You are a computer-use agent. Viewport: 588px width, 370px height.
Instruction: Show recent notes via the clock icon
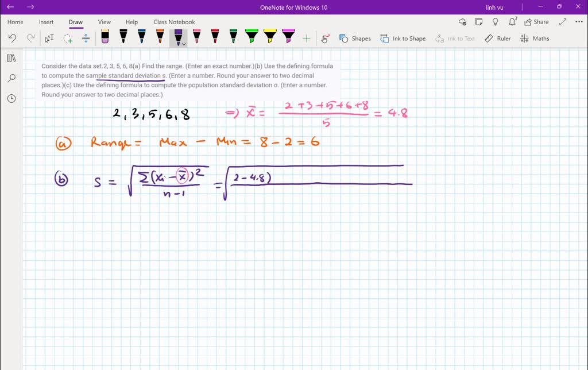click(11, 98)
